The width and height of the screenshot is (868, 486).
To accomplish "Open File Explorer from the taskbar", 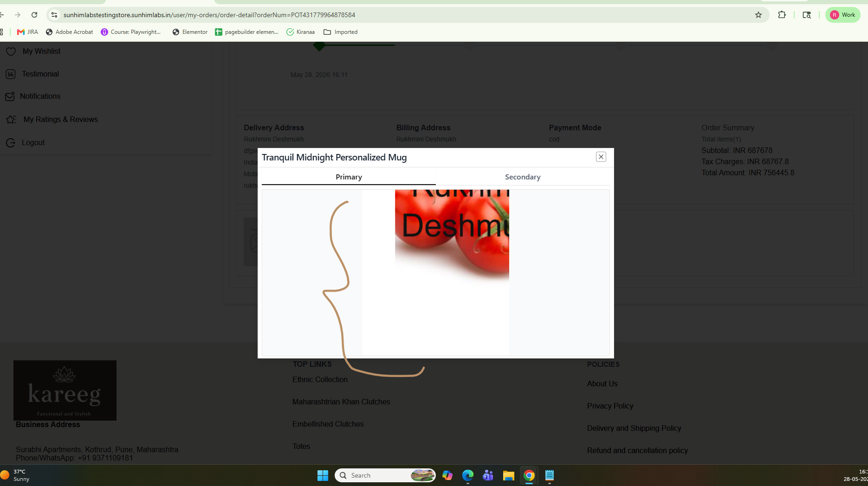I will click(x=509, y=475).
